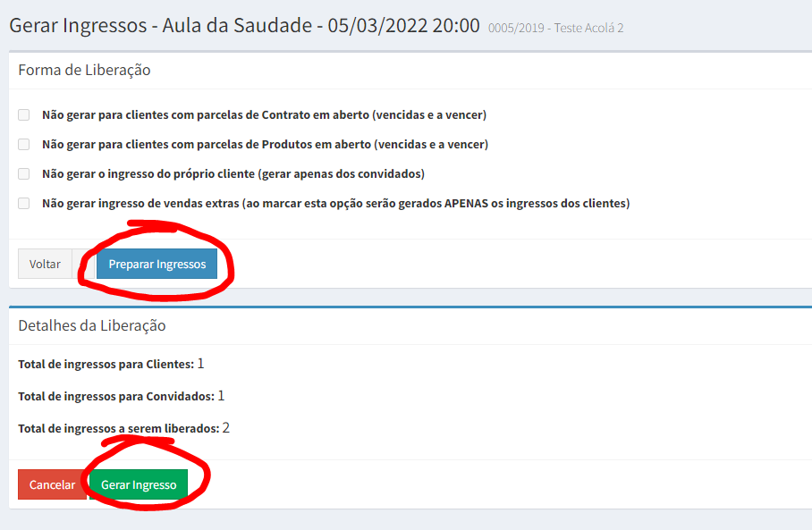Click the green Gerar Ingresso button
The image size is (812, 530).
pyautogui.click(x=139, y=484)
